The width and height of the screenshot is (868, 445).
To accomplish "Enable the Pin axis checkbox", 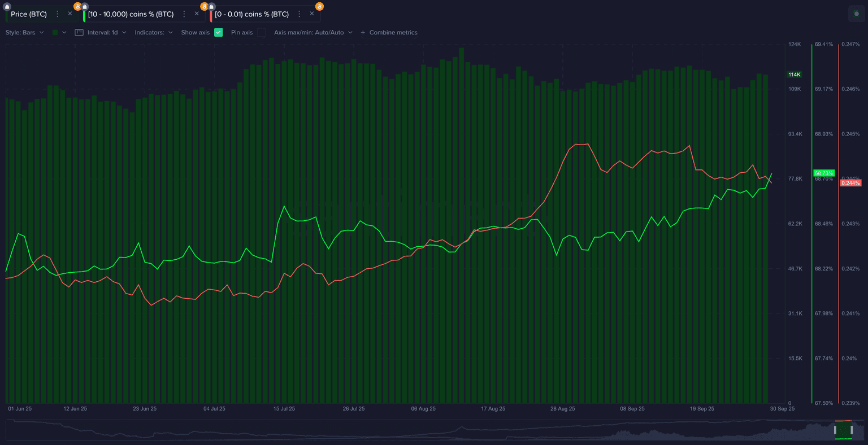I will pyautogui.click(x=261, y=33).
